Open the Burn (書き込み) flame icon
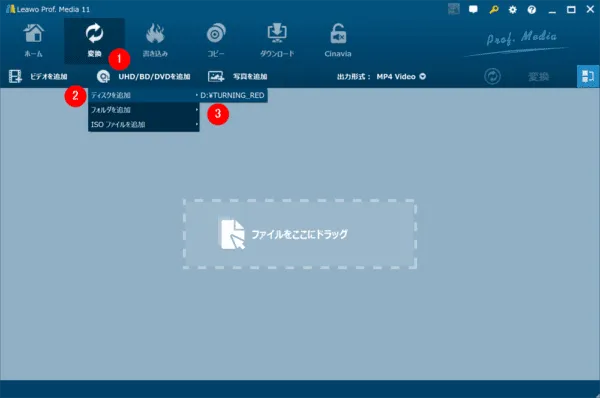Viewport: 600px width, 398px height. (155, 33)
